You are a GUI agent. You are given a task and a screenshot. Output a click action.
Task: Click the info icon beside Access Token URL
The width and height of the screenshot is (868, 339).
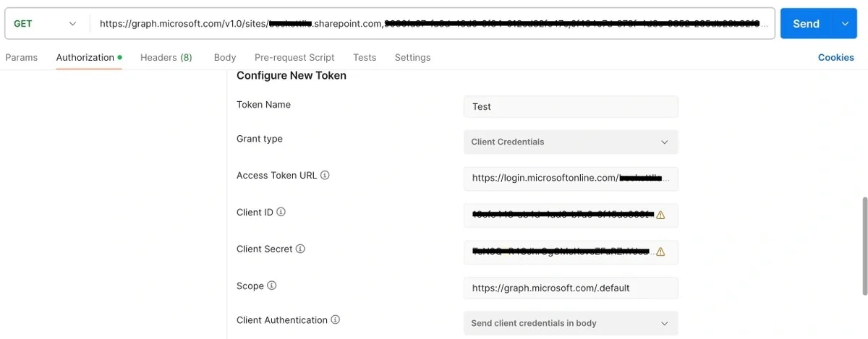pos(325,176)
